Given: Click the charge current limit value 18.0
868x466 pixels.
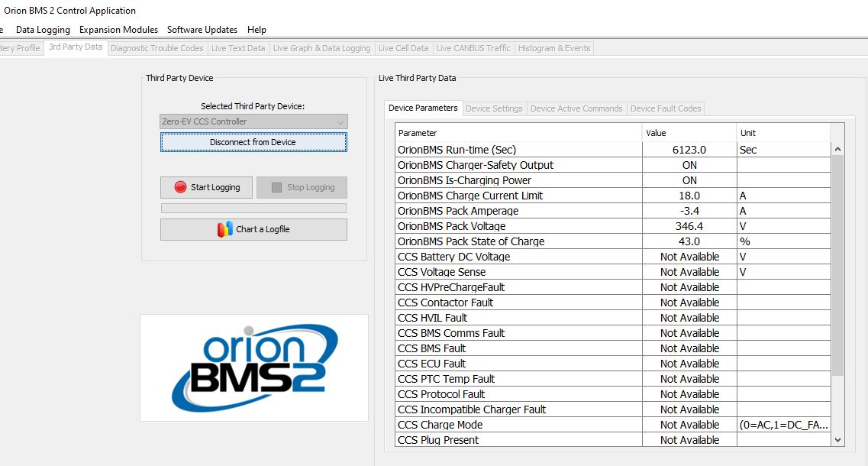Looking at the screenshot, I should click(x=689, y=196).
